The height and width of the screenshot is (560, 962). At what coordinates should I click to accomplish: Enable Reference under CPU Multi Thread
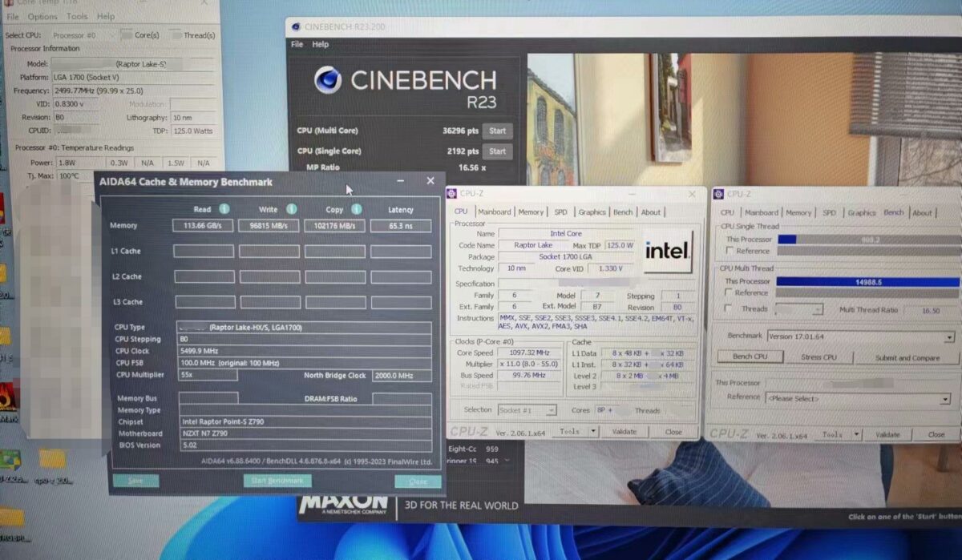(728, 292)
